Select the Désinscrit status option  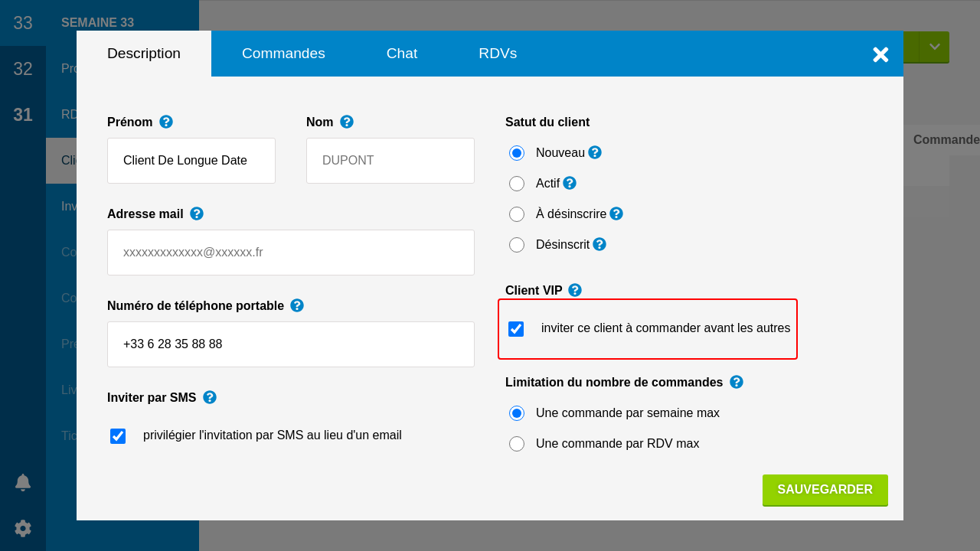pos(517,245)
